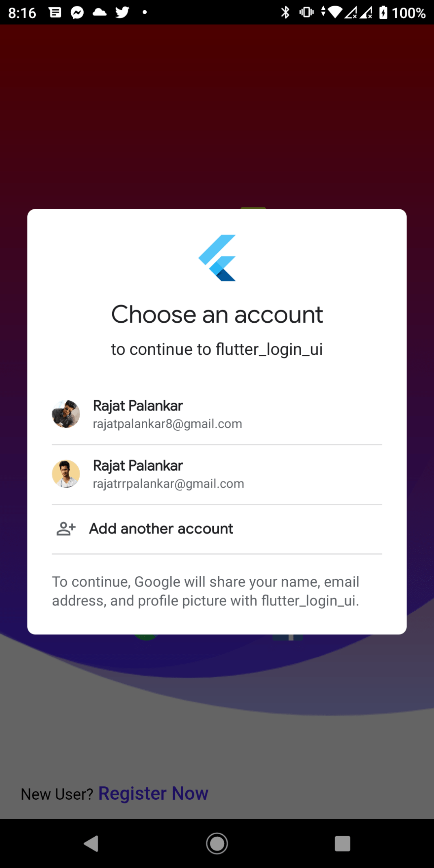Image resolution: width=434 pixels, height=868 pixels.
Task: Tap the Android back navigation button
Action: click(x=91, y=844)
